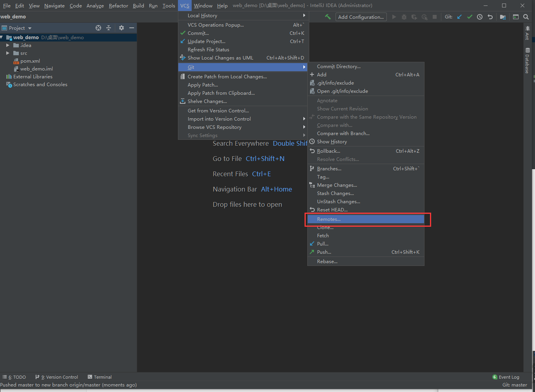Image resolution: width=535 pixels, height=392 pixels.
Task: Choose Branches... in Git submenu
Action: pyautogui.click(x=366, y=169)
